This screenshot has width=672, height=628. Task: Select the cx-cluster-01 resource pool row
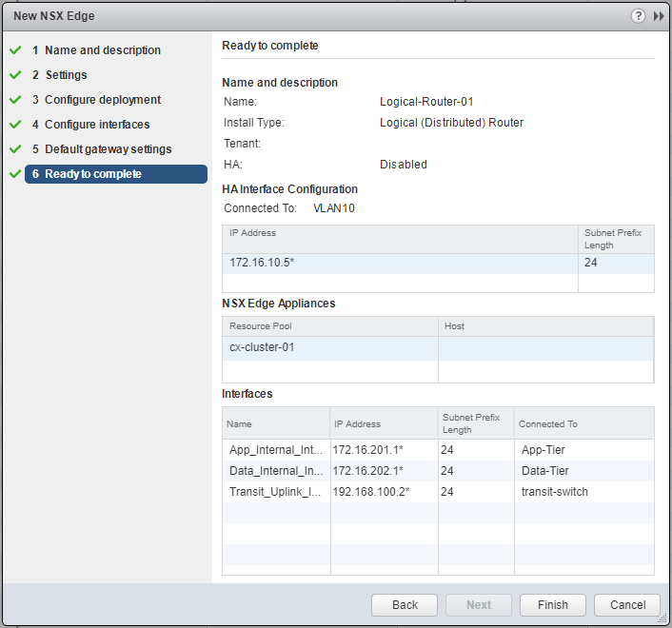[329, 347]
